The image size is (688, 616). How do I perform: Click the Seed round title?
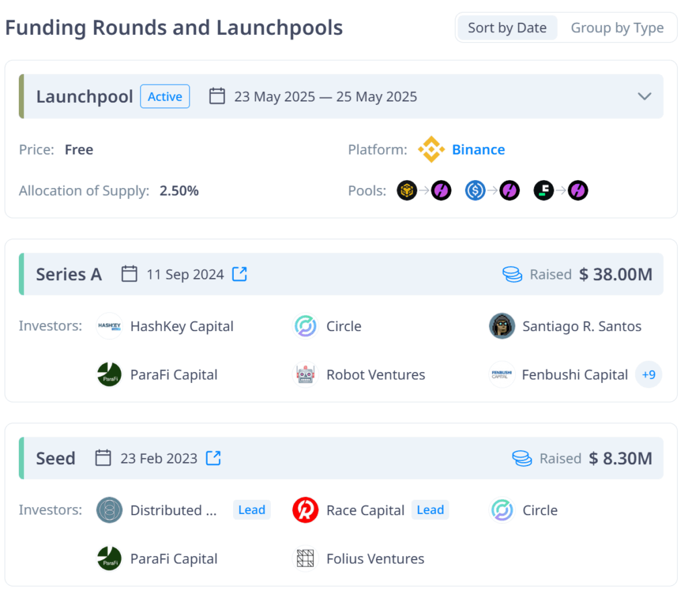[56, 457]
